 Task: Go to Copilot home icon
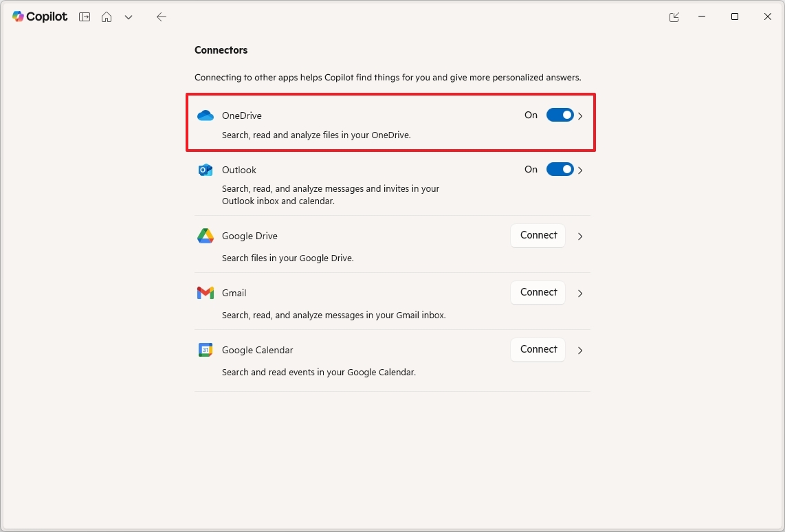click(x=107, y=17)
